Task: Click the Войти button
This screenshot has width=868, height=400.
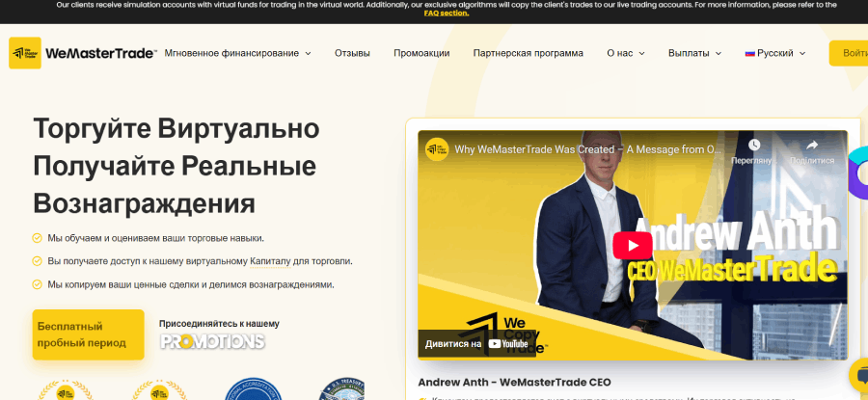Action: [x=849, y=53]
